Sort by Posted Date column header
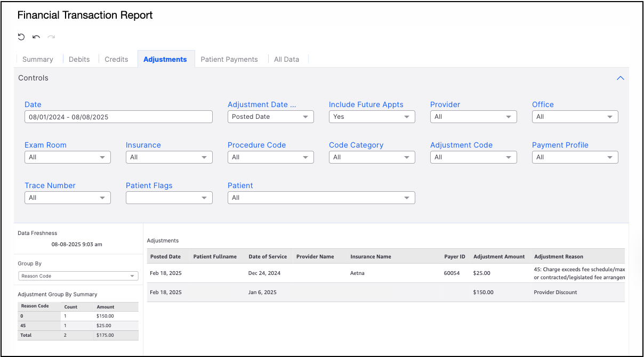The width and height of the screenshot is (644, 357). tap(165, 256)
